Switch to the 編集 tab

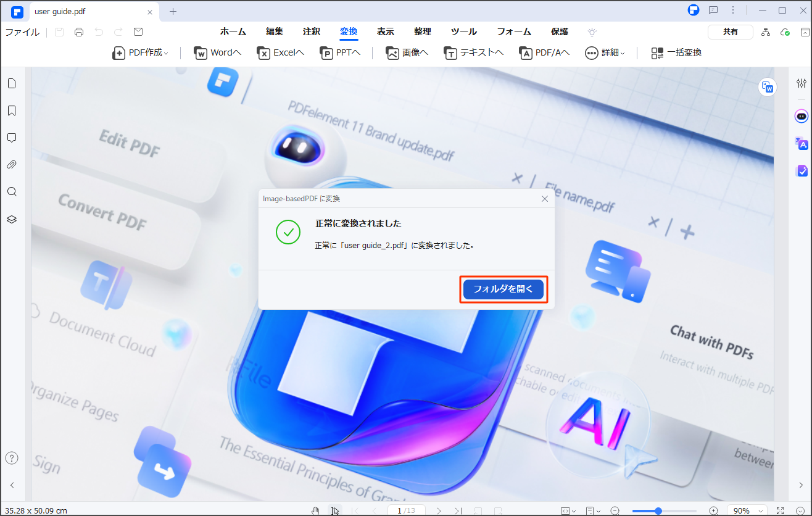[275, 32]
